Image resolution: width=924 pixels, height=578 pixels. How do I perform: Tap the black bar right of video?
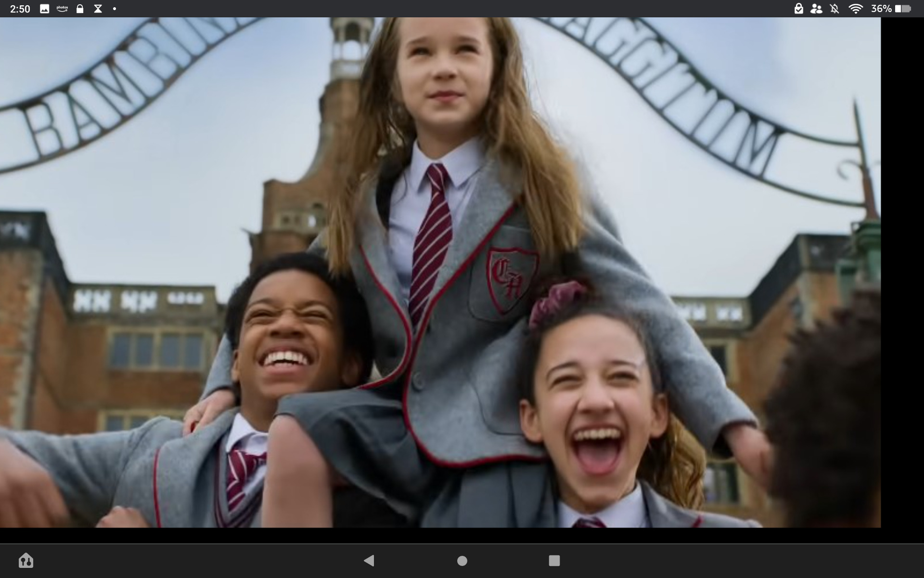coord(902,272)
